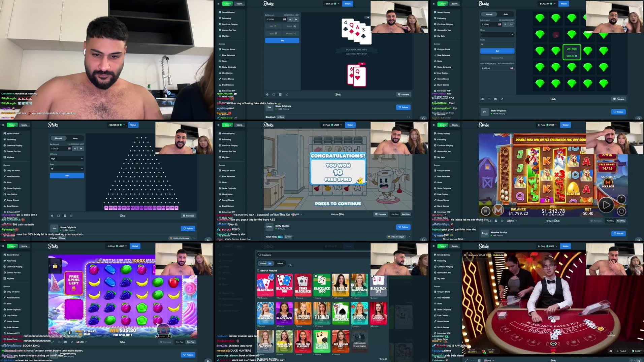Screen dimensions: 644x362
Task: Expand USD currency dropdown under chicken slot
Action: pos(511,221)
